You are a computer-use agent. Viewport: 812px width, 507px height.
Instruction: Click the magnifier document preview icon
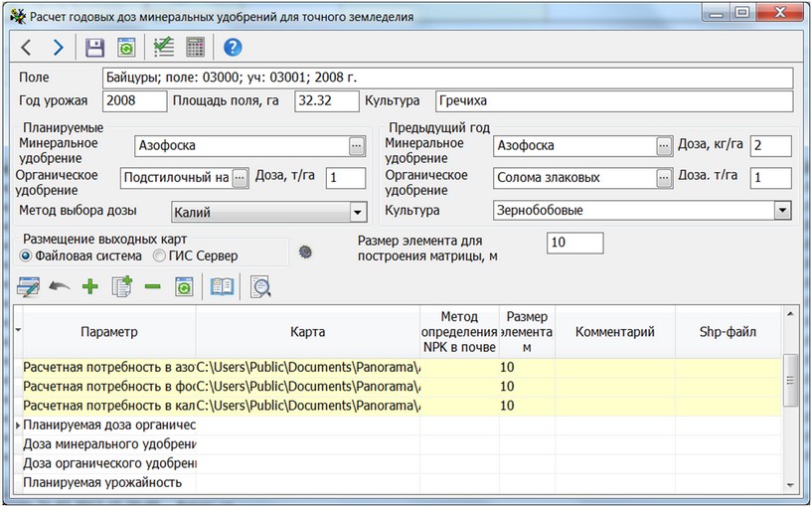coord(261,287)
